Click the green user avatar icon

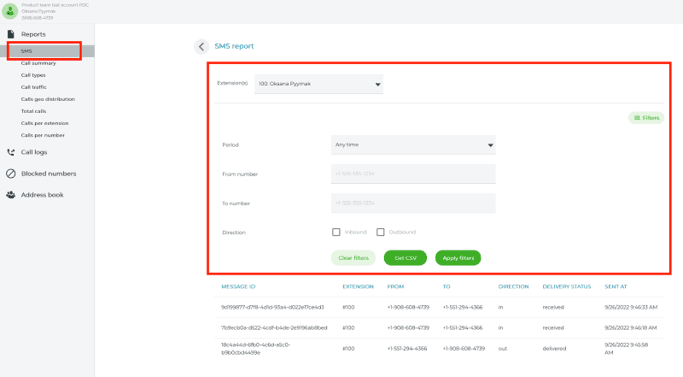click(10, 11)
